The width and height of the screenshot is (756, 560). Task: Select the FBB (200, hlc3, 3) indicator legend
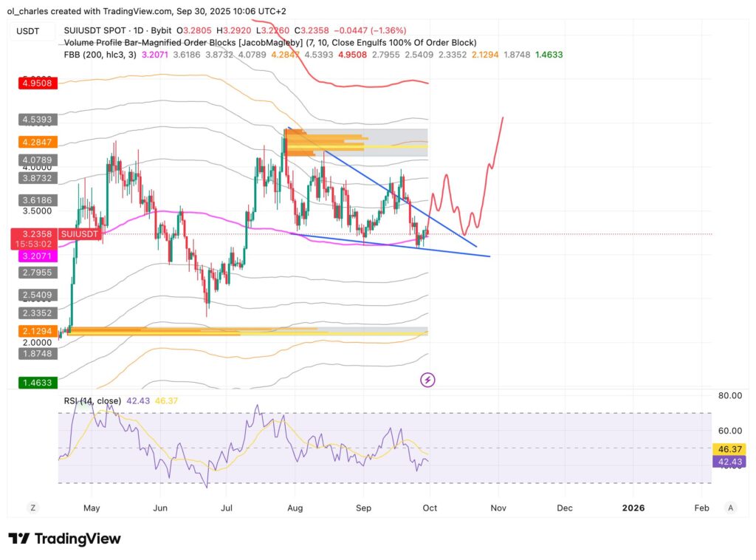100,54
